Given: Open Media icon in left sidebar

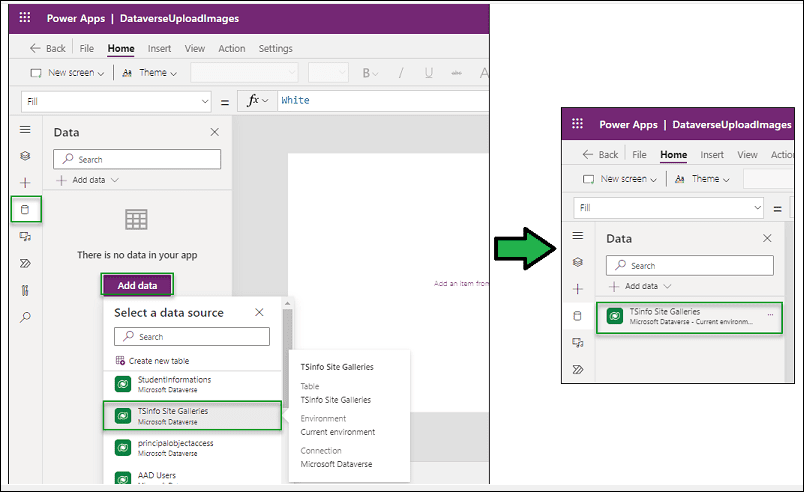Looking at the screenshot, I should [x=25, y=236].
